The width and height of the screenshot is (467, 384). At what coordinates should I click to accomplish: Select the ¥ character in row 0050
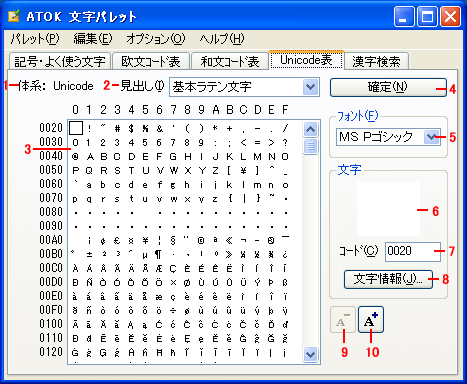(x=243, y=170)
